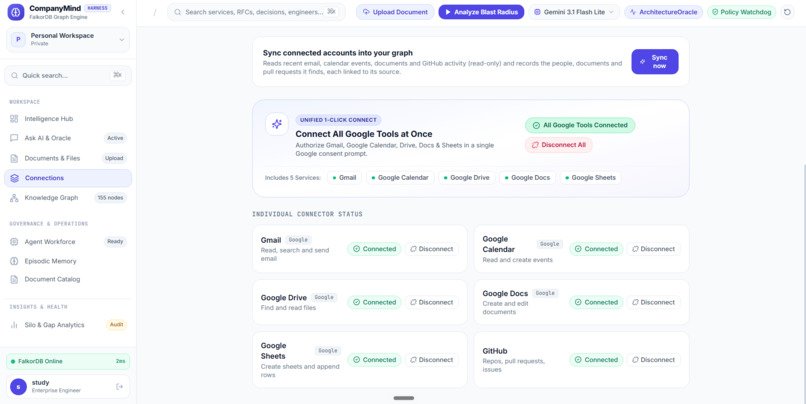The image size is (806, 404).
Task: Click the Document Catalog icon
Action: pos(14,280)
